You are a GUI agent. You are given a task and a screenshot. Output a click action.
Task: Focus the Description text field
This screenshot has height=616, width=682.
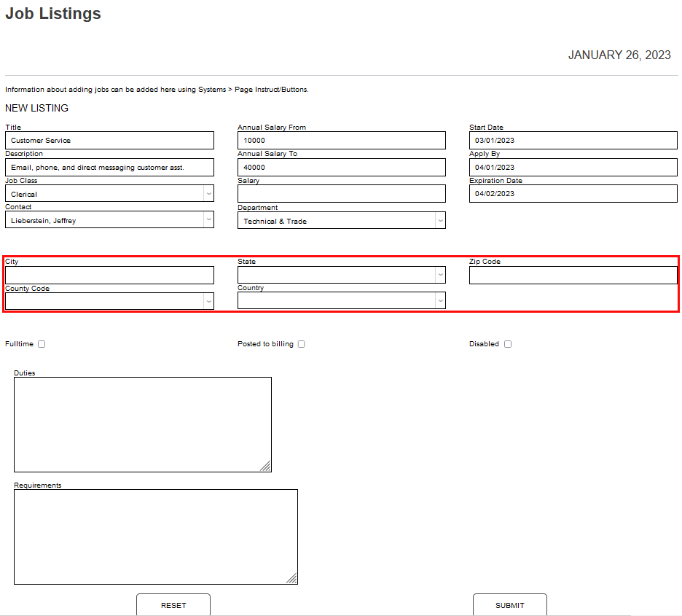click(x=109, y=168)
